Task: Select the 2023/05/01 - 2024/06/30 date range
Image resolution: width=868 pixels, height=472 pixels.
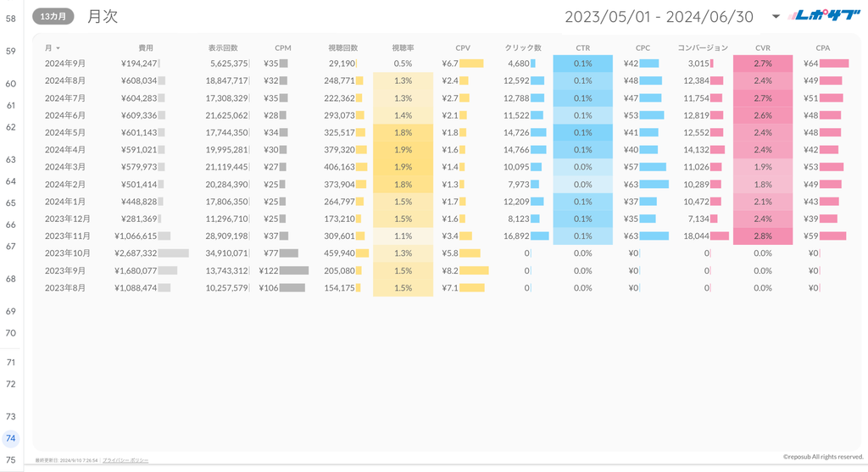Action: click(659, 16)
